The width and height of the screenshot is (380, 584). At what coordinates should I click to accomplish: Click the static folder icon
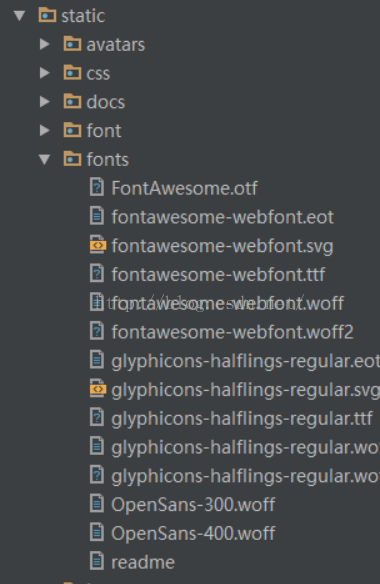click(47, 15)
